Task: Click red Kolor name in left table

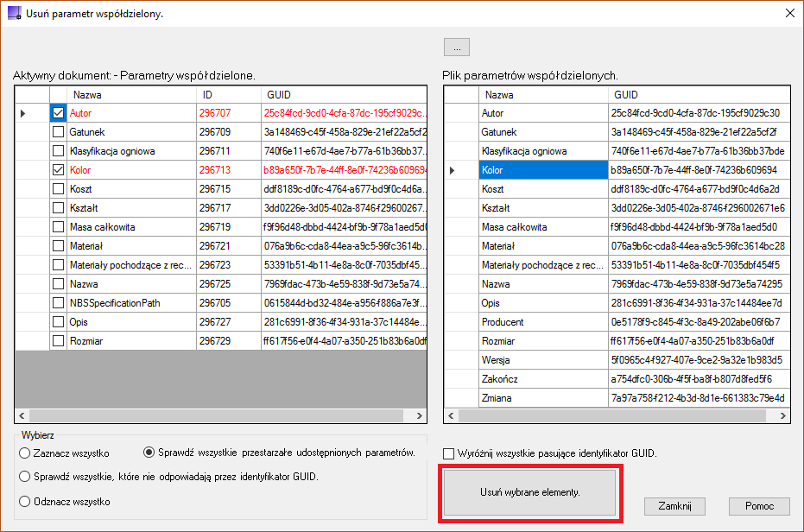Action: tap(131, 170)
